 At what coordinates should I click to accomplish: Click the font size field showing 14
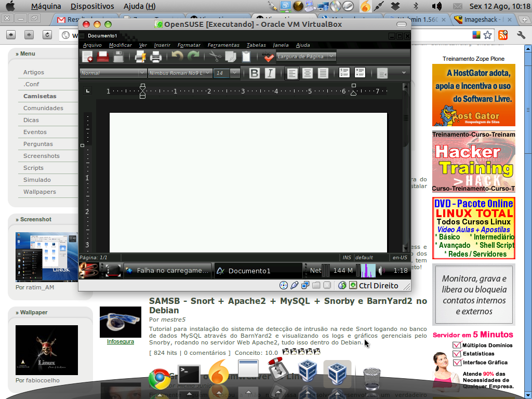pyautogui.click(x=221, y=73)
